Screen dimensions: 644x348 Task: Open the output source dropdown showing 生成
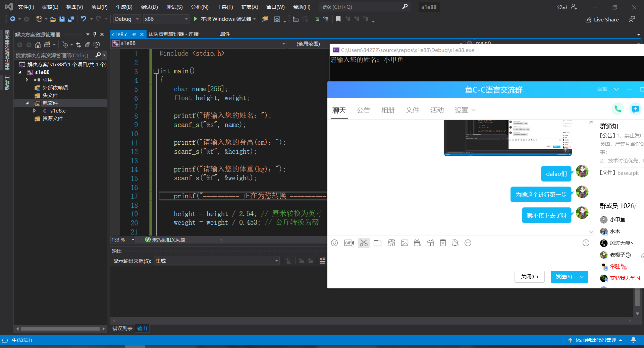click(x=217, y=261)
